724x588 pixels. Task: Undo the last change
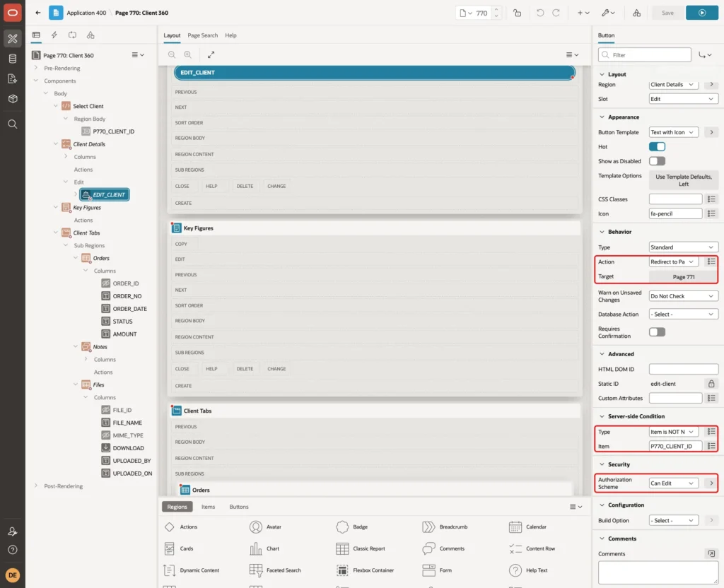(539, 13)
